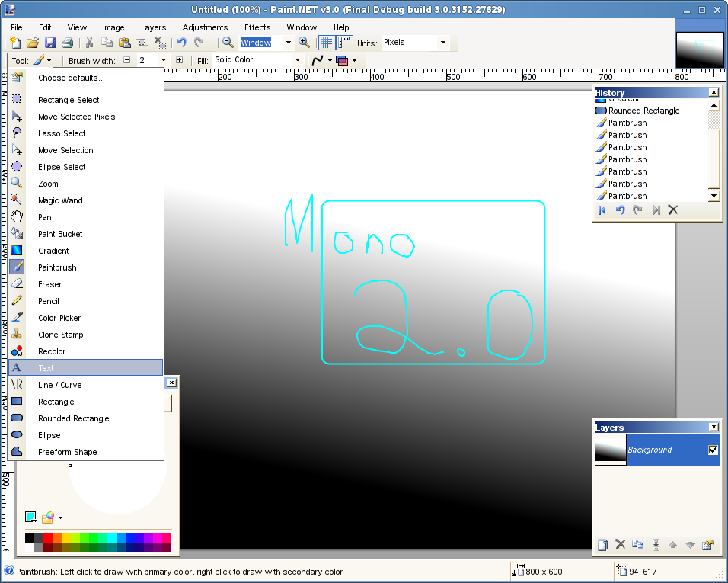This screenshot has height=583, width=728.
Task: Select the Paint Bucket tool
Action: [86, 234]
